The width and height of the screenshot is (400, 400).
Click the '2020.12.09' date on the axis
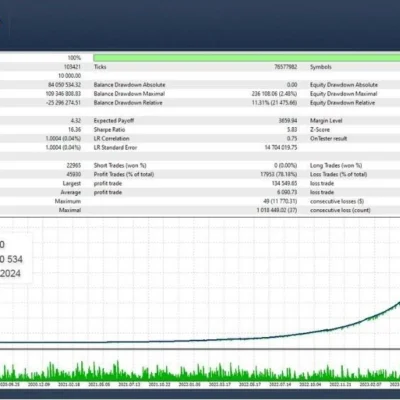pyautogui.click(x=39, y=385)
